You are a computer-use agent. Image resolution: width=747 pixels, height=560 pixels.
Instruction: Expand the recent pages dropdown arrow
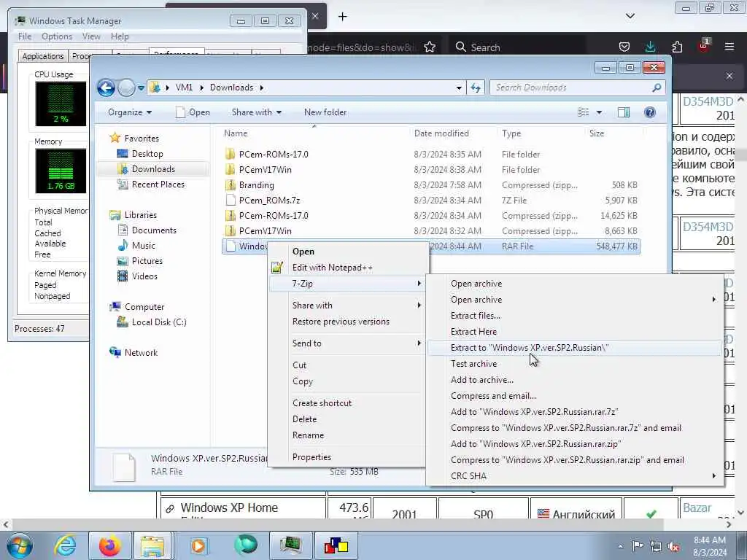141,88
